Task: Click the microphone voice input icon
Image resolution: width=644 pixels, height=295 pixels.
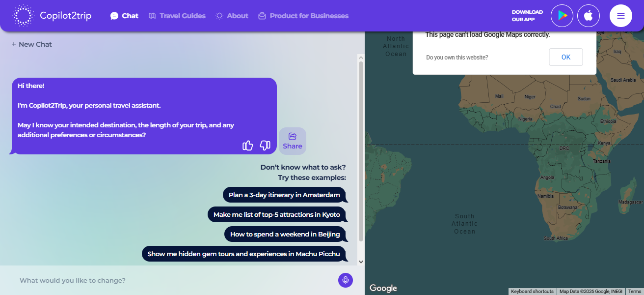Action: (346, 280)
